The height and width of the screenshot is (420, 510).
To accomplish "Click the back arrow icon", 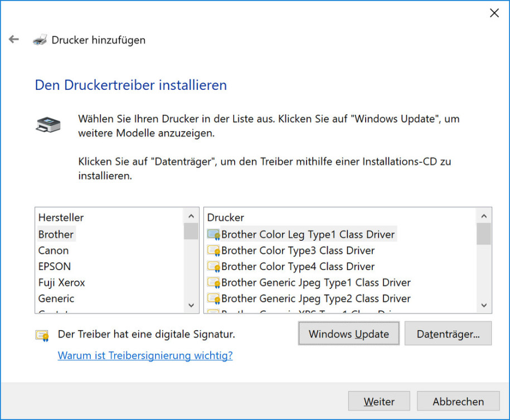I will (x=14, y=40).
